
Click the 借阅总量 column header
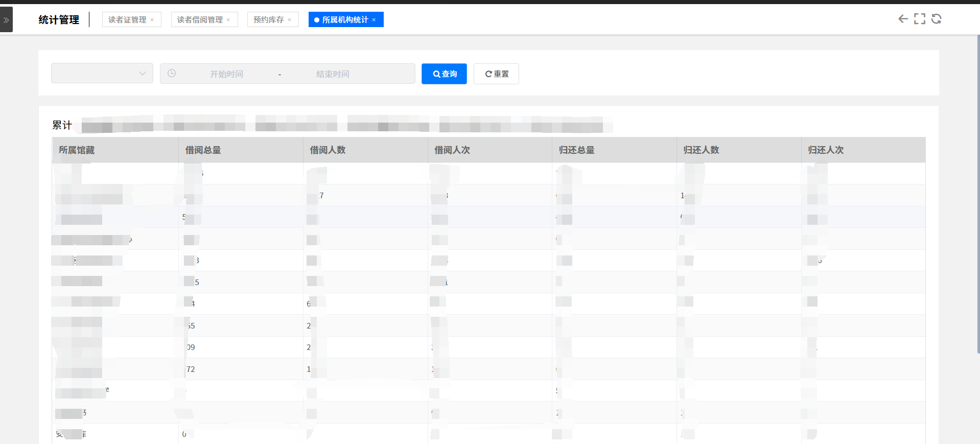point(203,150)
